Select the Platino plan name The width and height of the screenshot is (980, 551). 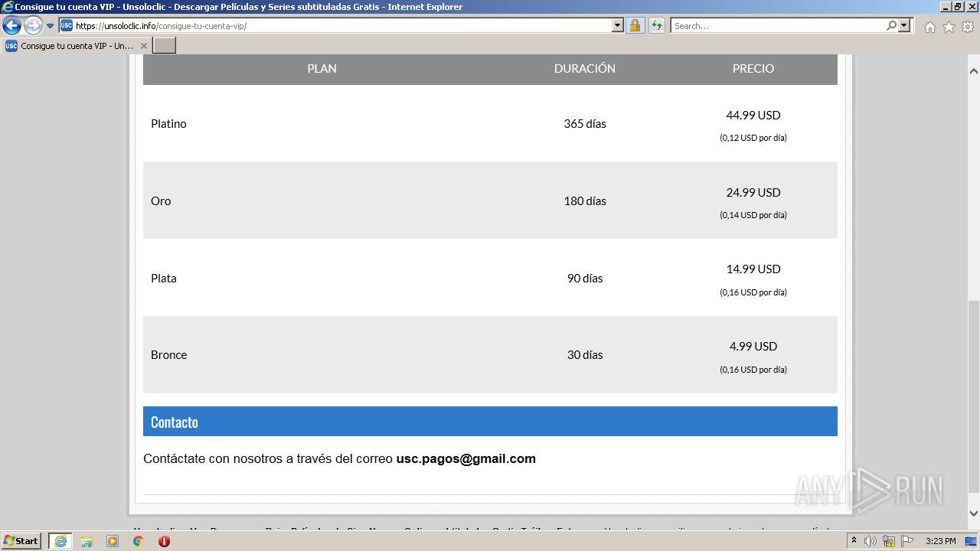click(x=168, y=123)
